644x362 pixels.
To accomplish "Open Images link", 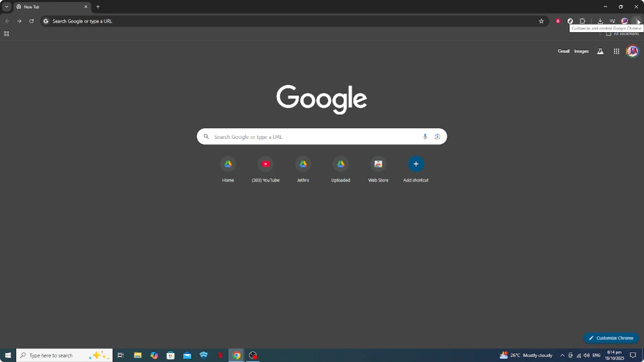I will [x=581, y=51].
